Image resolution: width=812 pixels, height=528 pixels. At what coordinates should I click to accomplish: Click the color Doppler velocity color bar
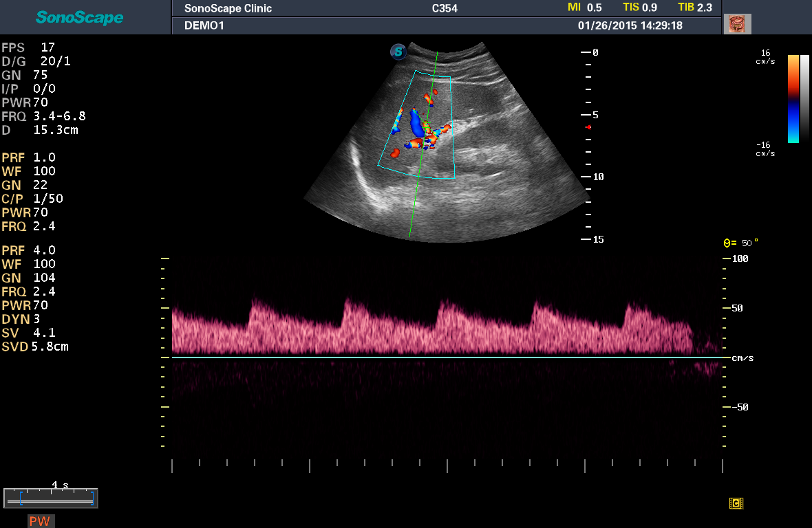coord(793,99)
